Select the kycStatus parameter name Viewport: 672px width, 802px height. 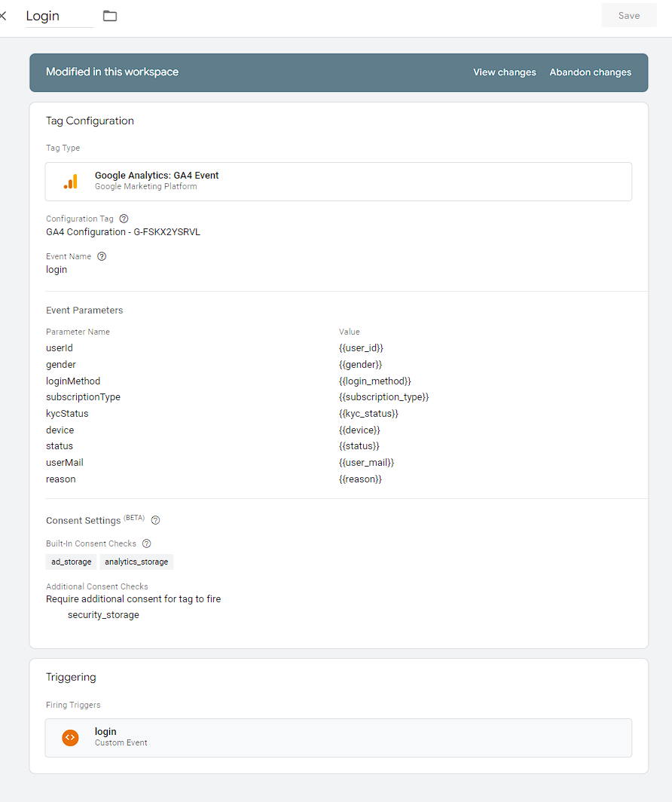tap(67, 413)
